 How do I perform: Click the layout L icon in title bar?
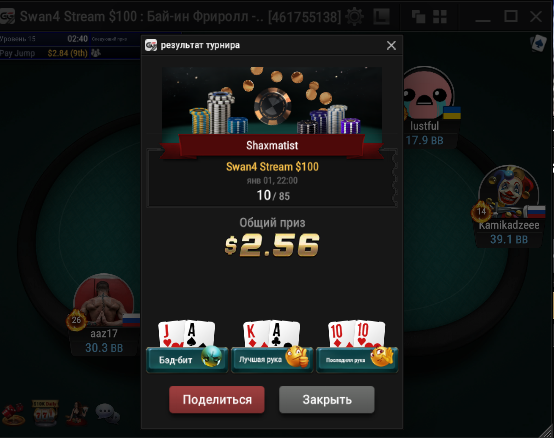(382, 17)
